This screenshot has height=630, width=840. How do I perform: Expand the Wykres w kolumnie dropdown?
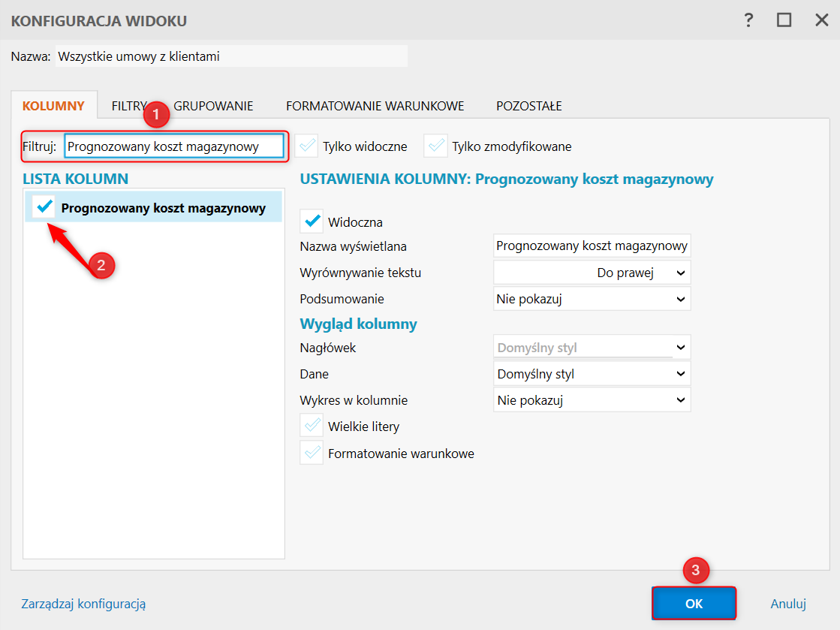coord(592,400)
